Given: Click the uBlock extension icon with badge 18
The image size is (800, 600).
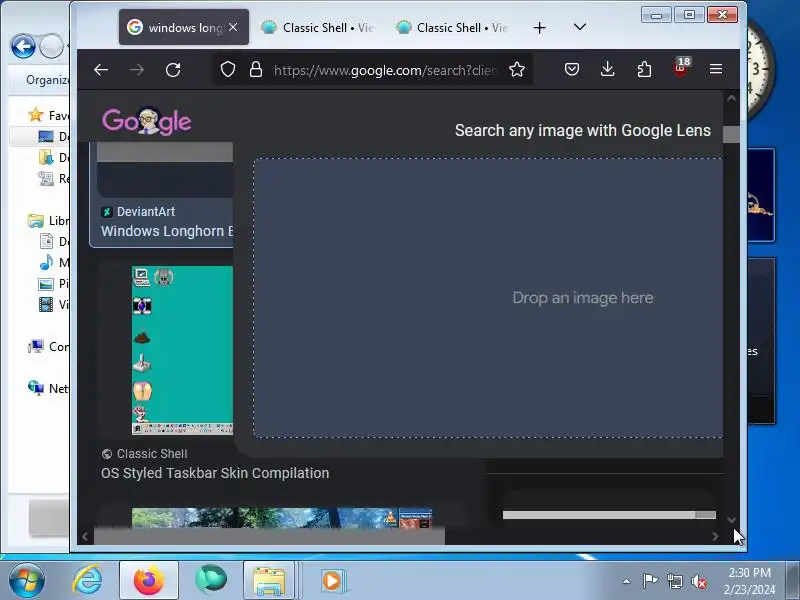Looking at the screenshot, I should coord(681,67).
